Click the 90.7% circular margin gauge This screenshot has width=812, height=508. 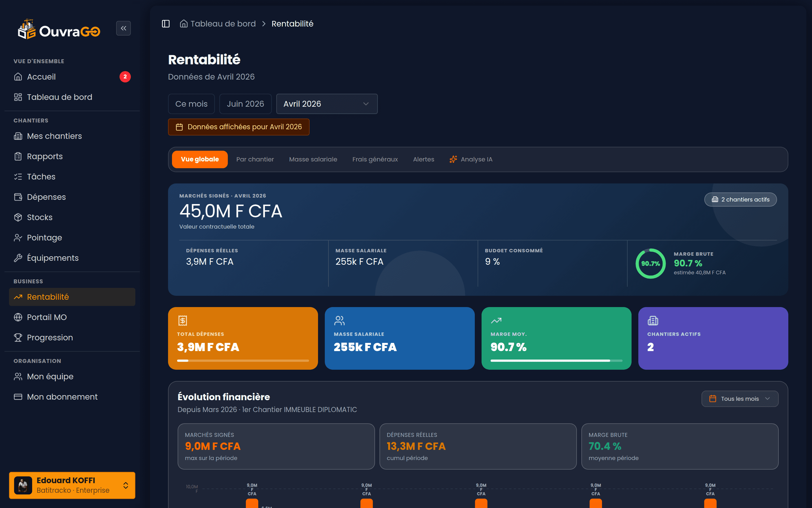click(x=651, y=263)
